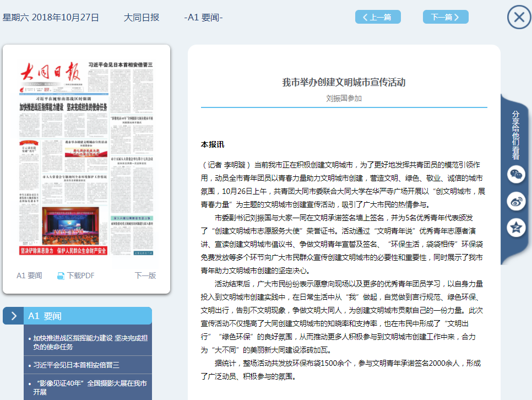Click the PDF file icon beside 下载PDF
Image resolution: width=532 pixels, height=400 pixels.
[x=61, y=275]
